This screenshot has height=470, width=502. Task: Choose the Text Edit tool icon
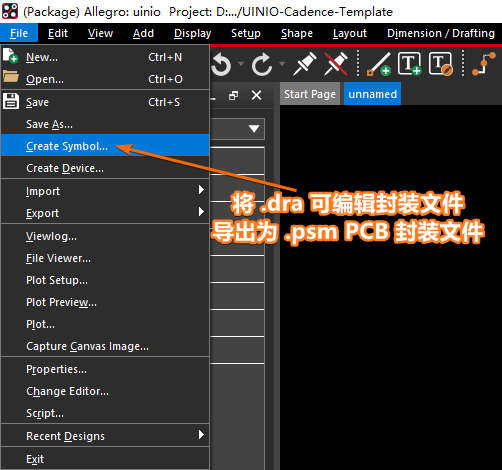[441, 63]
